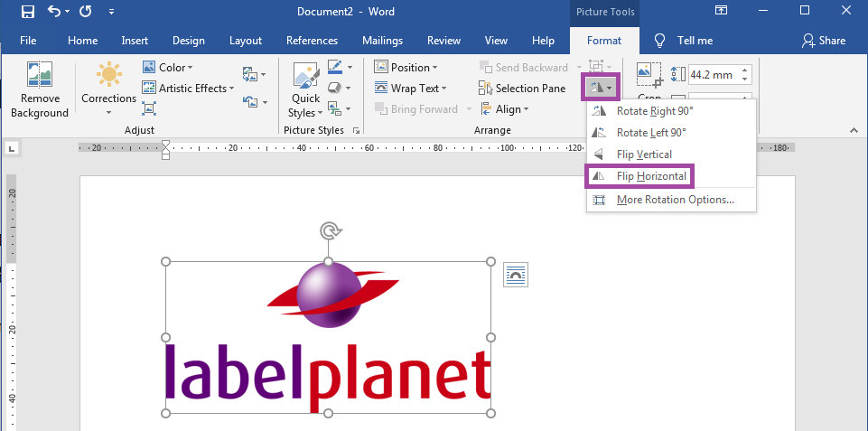Click the Reset Picture icon

point(254,102)
